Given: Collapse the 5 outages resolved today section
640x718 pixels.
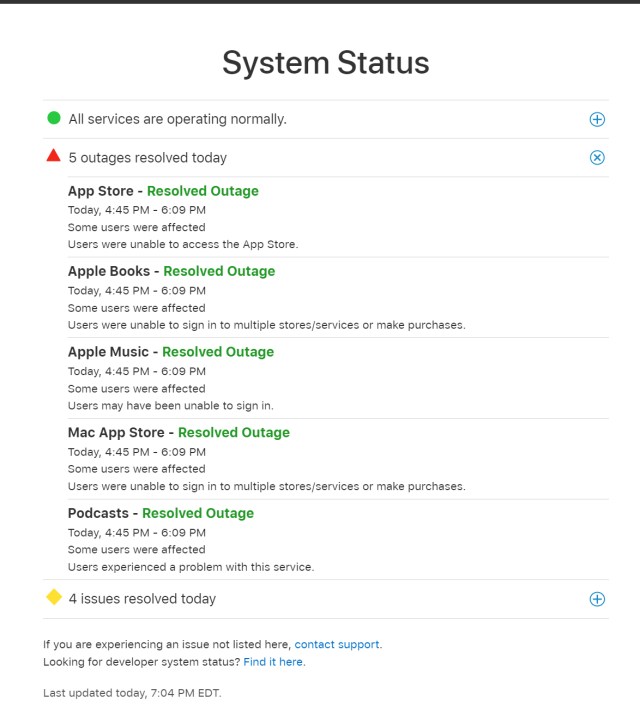Looking at the screenshot, I should [x=597, y=158].
